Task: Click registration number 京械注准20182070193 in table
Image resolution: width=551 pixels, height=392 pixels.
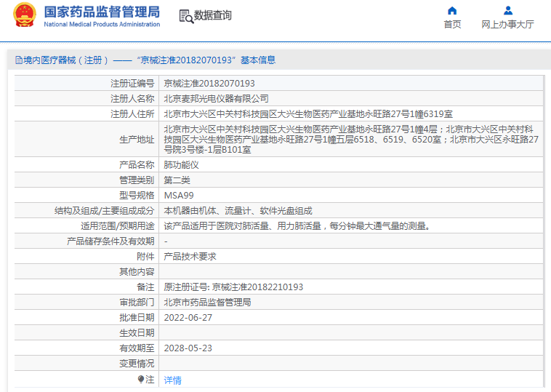Action: 209,84
